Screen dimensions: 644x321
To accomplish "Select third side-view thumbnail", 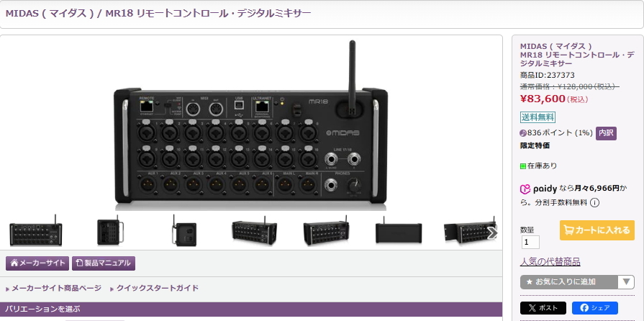I will coord(184,231).
